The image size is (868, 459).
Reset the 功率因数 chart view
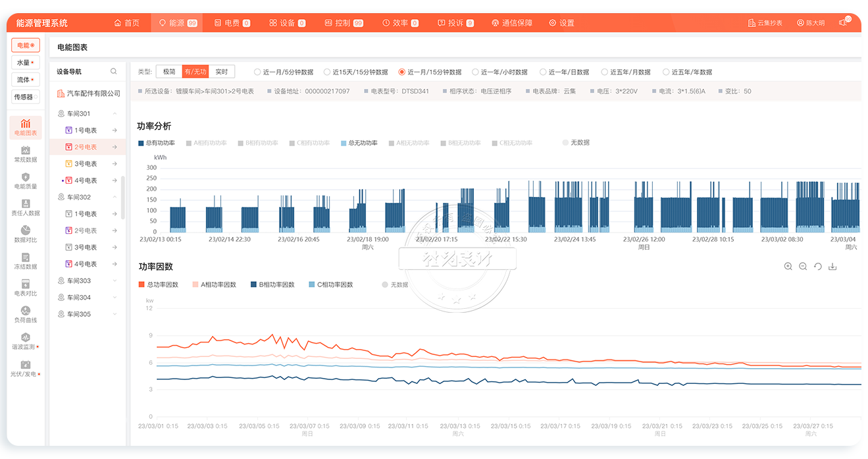[x=818, y=267]
